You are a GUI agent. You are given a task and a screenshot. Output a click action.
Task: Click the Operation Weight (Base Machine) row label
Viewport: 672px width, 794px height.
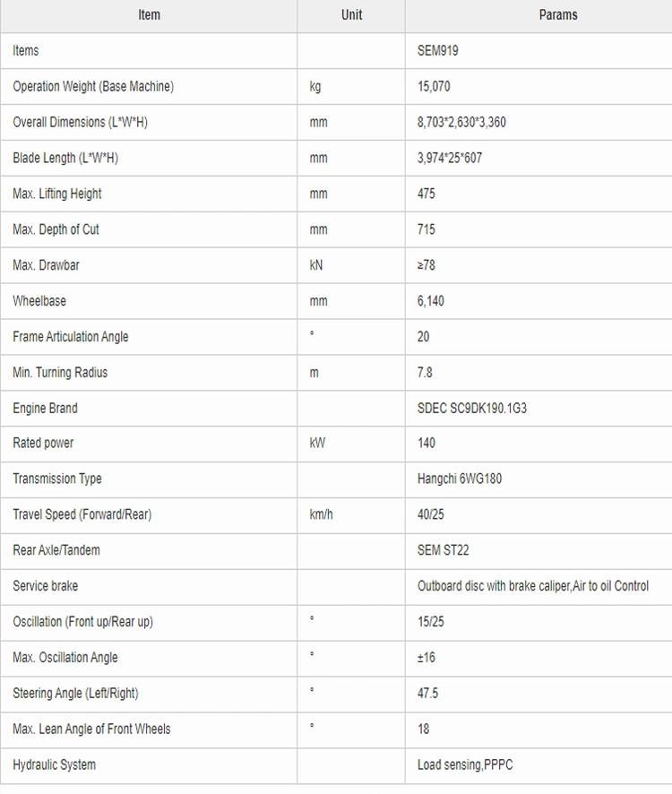click(93, 87)
